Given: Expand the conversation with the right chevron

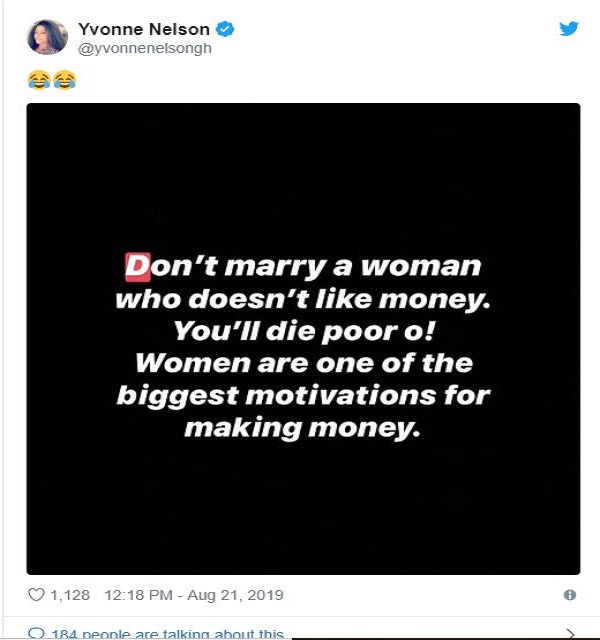Looking at the screenshot, I should pos(570,634).
